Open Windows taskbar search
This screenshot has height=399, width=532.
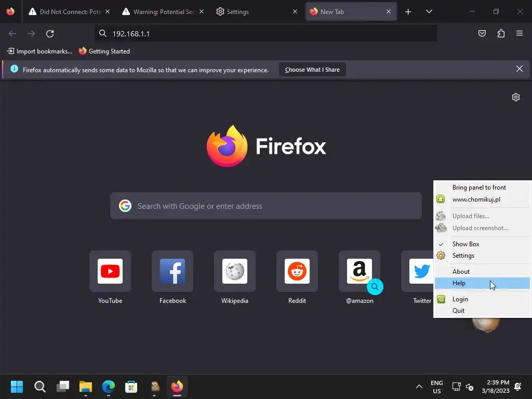pyautogui.click(x=39, y=387)
